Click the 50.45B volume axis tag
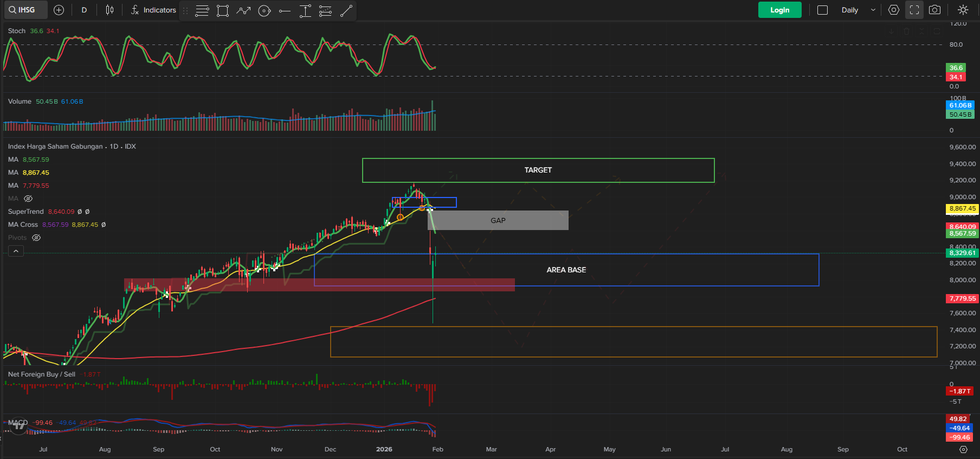Image resolution: width=980 pixels, height=459 pixels. tap(960, 114)
